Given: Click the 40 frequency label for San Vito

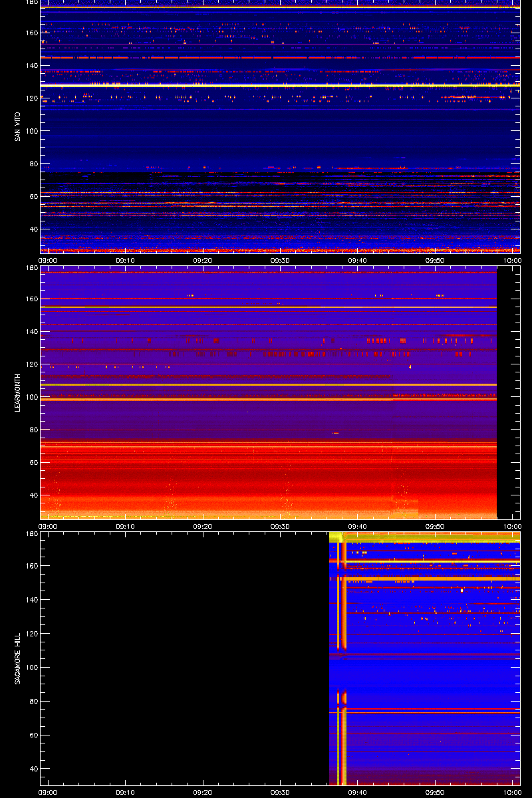Looking at the screenshot, I should click(33, 229).
